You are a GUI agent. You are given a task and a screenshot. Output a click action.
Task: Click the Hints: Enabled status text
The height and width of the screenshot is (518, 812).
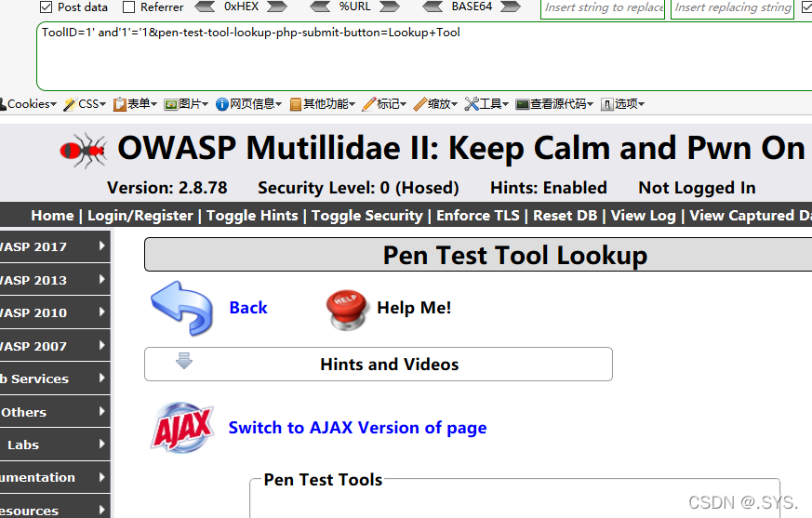549,188
